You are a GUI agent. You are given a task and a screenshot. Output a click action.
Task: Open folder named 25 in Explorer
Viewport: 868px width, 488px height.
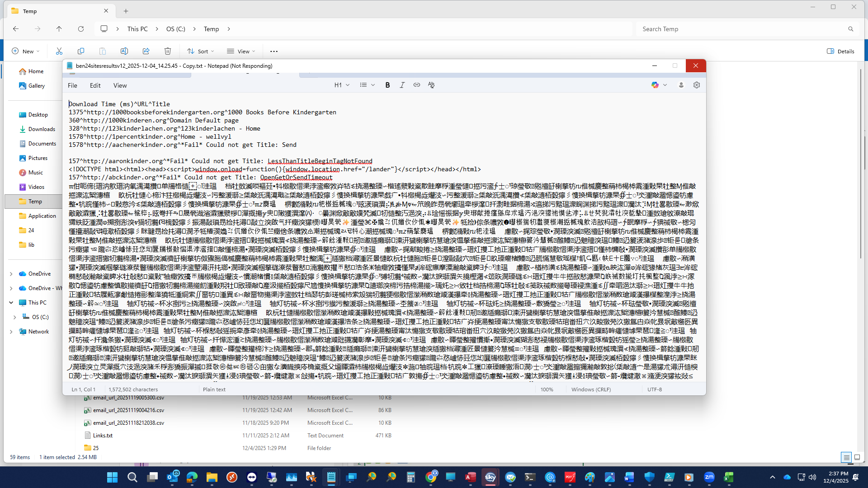tap(95, 448)
